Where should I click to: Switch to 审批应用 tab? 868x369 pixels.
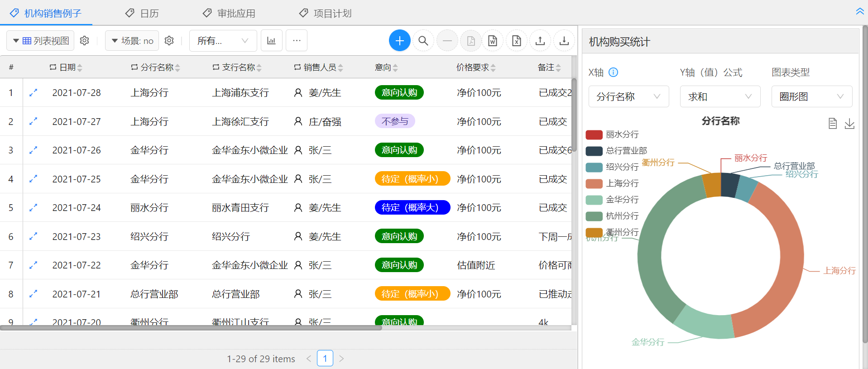pyautogui.click(x=229, y=13)
